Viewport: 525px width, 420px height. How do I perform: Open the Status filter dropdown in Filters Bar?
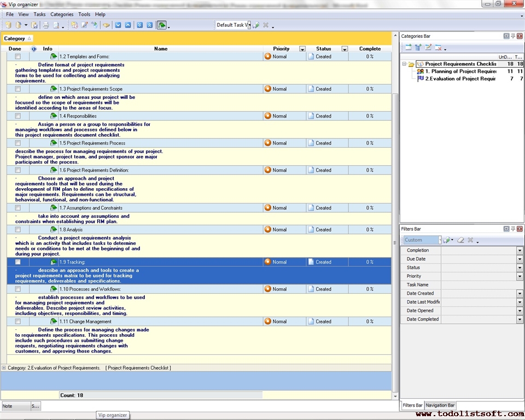(x=520, y=268)
